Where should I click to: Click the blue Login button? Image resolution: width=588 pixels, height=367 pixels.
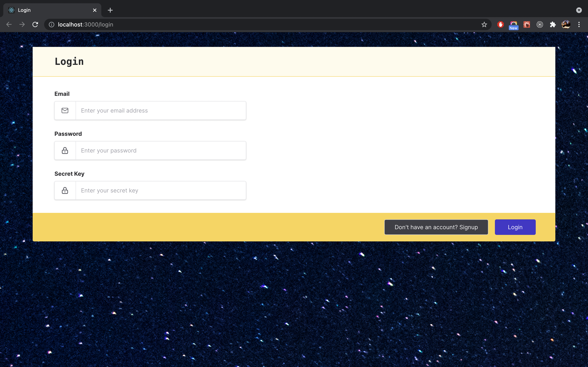515,227
